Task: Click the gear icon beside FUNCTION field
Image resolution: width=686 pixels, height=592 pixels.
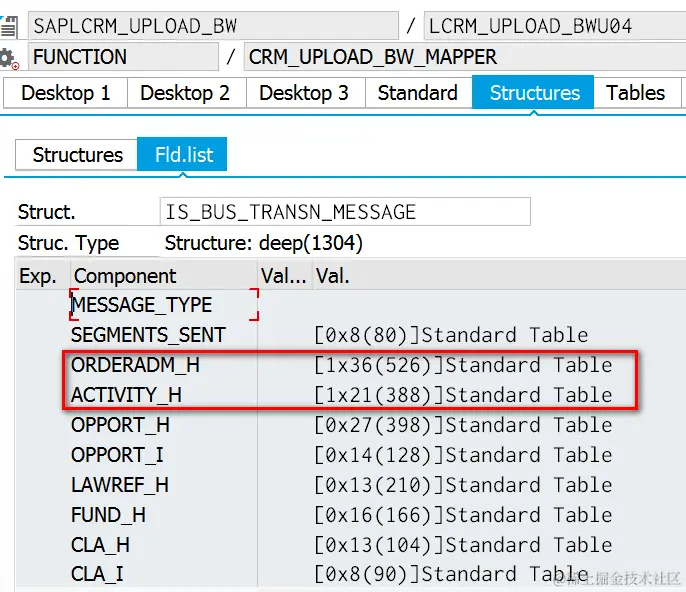Action: (9, 59)
